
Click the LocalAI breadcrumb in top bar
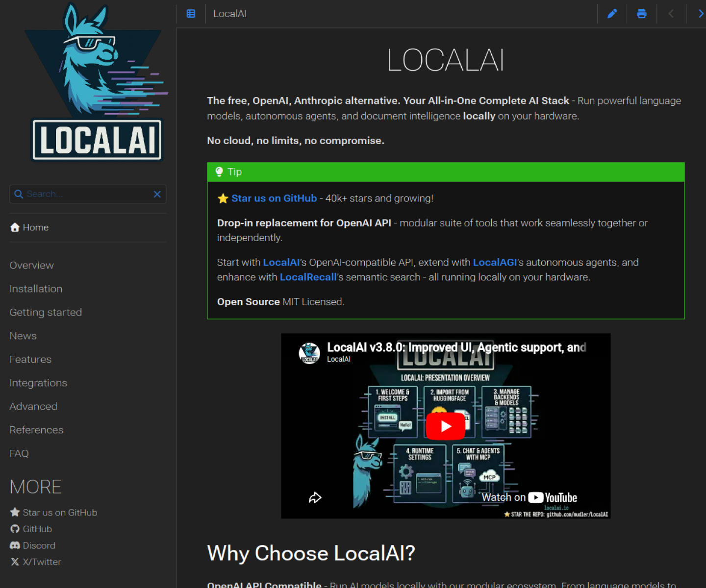tap(230, 14)
